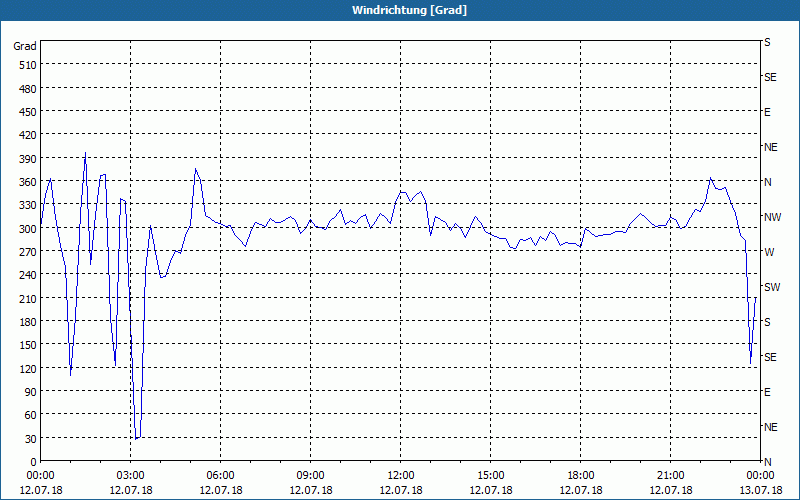
Task: Select the 30 value on the left axis
Action: point(31,439)
